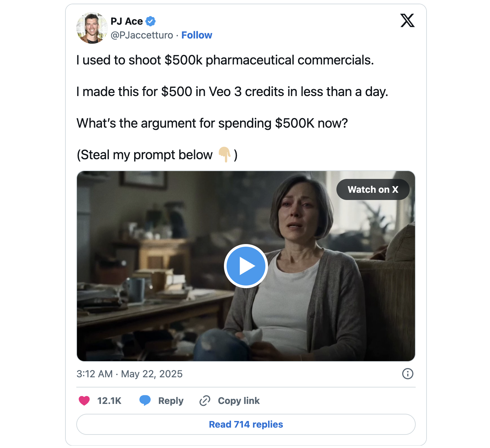
Task: Click the X logo icon
Action: [407, 20]
